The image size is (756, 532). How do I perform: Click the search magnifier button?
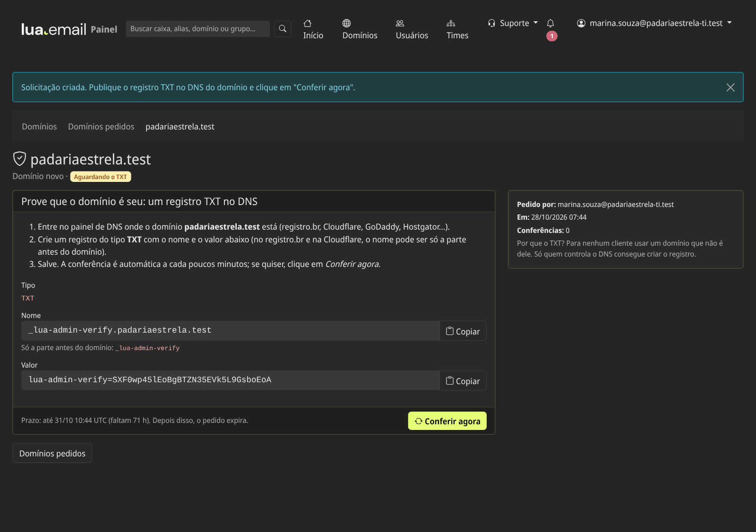click(283, 29)
